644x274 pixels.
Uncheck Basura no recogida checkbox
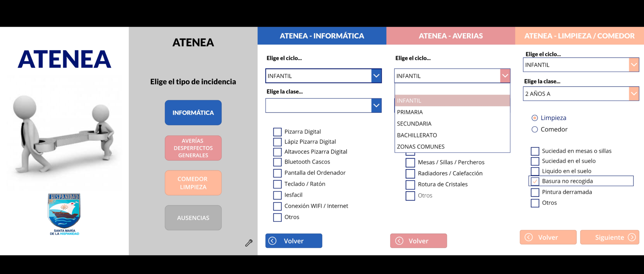click(535, 181)
